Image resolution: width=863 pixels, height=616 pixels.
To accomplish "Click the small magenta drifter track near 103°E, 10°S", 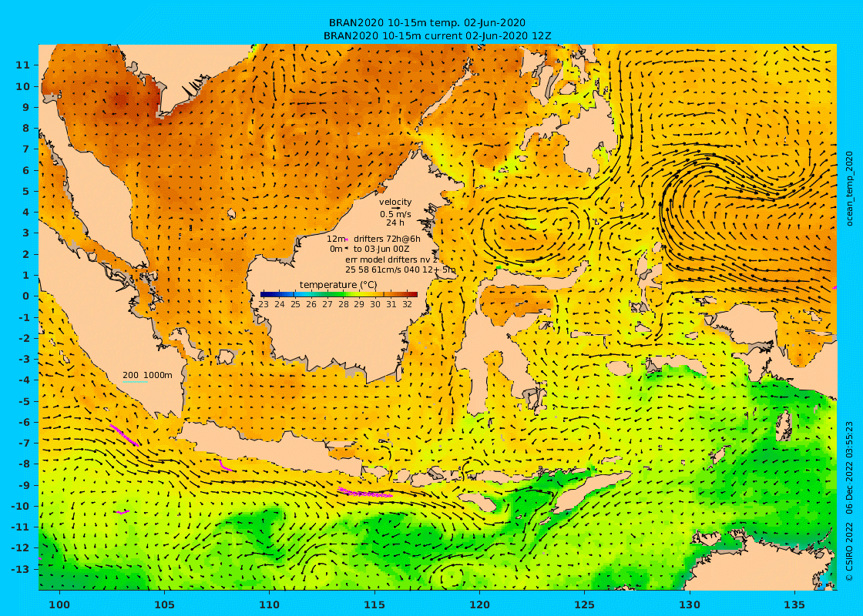I will 123,511.
